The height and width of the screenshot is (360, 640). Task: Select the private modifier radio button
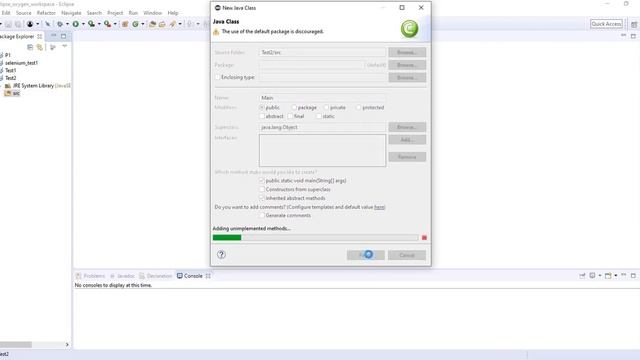[326, 107]
